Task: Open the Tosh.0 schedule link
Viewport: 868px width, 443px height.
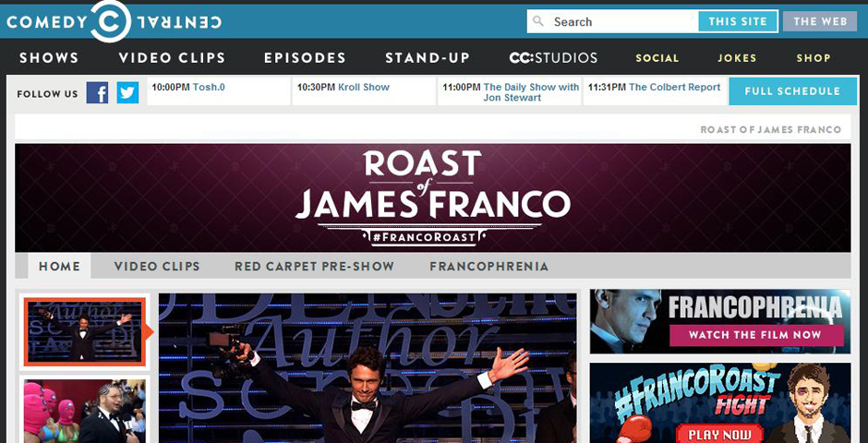Action: [209, 88]
